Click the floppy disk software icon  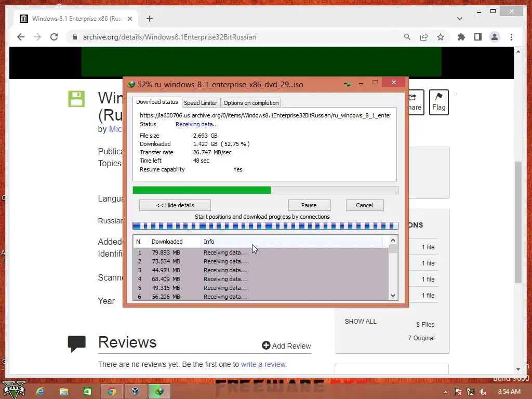pos(76,99)
